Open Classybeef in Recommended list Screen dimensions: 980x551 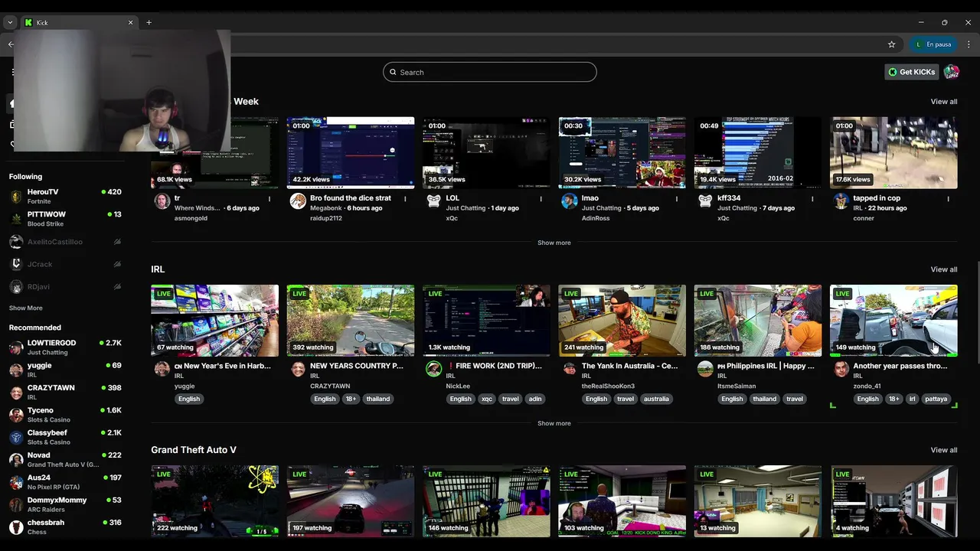click(65, 437)
